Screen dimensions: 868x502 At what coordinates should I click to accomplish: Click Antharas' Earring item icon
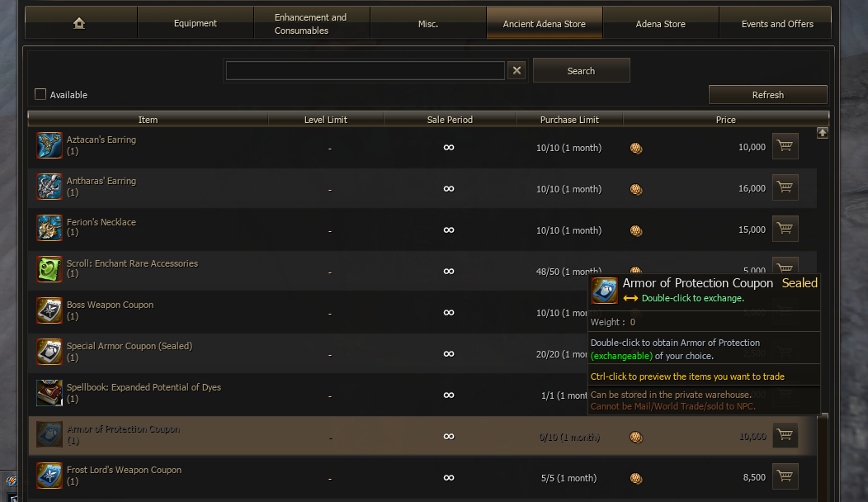click(x=50, y=187)
